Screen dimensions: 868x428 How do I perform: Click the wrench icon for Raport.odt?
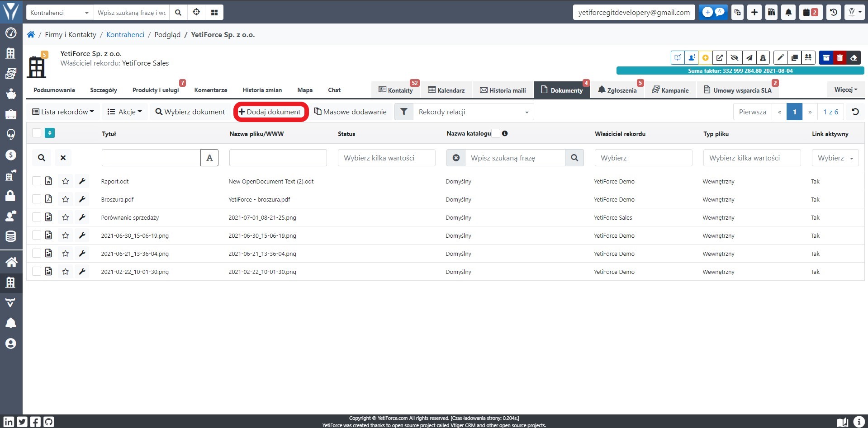pyautogui.click(x=82, y=181)
